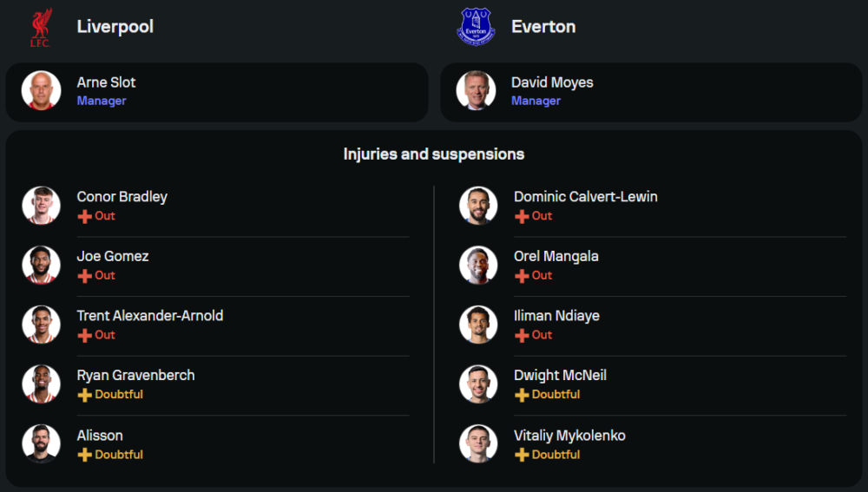
Task: Click Iliman Ndiaye's player photo
Action: pos(478,325)
